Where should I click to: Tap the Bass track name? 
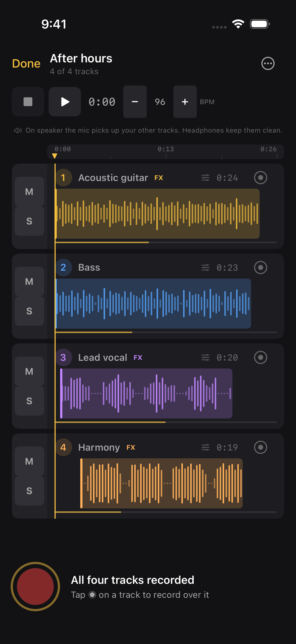pyautogui.click(x=89, y=267)
